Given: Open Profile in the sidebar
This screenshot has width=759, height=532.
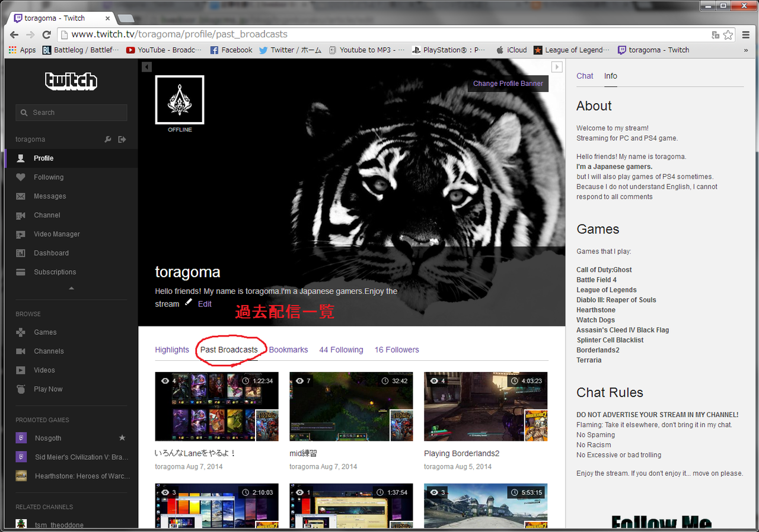Looking at the screenshot, I should point(71,158).
